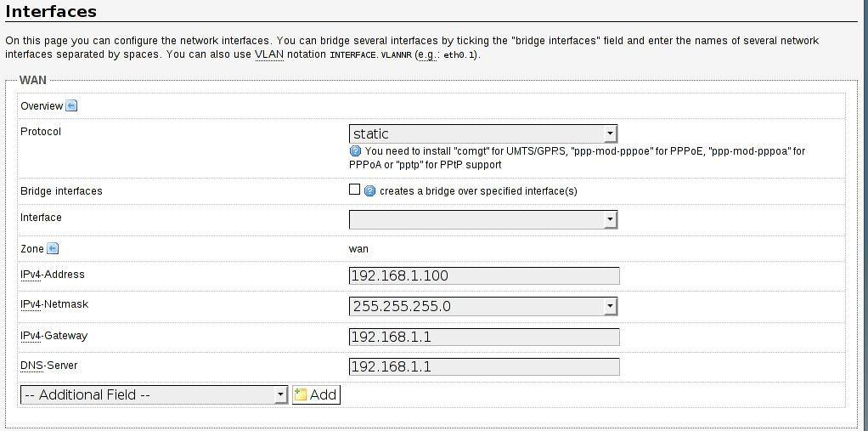Click the help icon below the Protocol dropdown
Screen dimensions: 868x431
(x=355, y=151)
